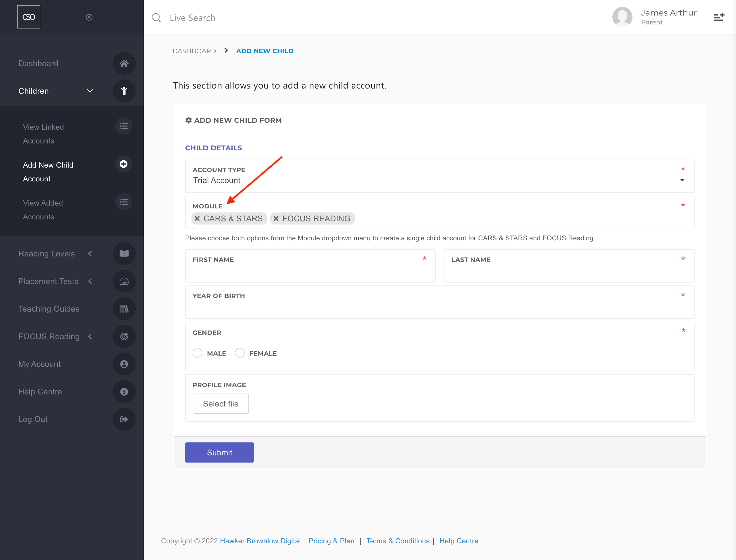736x560 pixels.
Task: Expand the FOCUS Reading chevron
Action: pos(90,337)
